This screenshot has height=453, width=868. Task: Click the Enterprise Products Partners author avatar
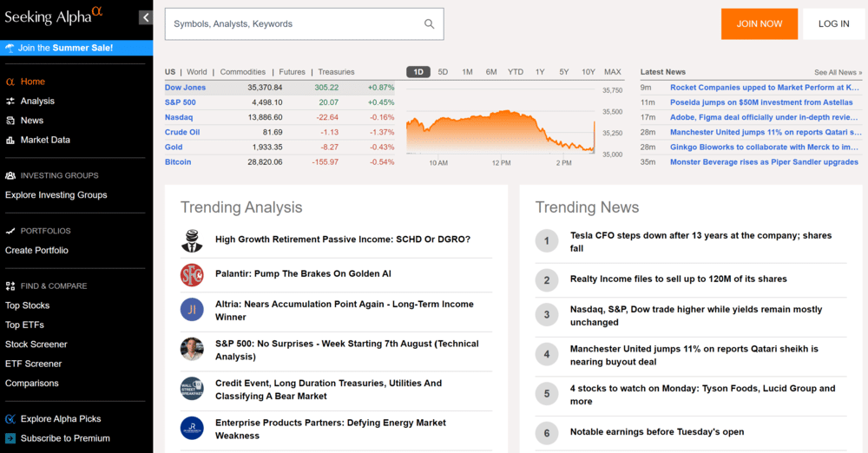coord(192,428)
